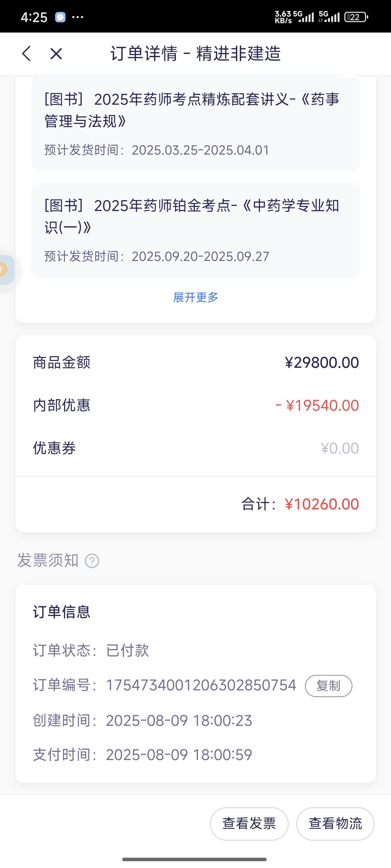Expand more items via 展开更多

[x=196, y=297]
